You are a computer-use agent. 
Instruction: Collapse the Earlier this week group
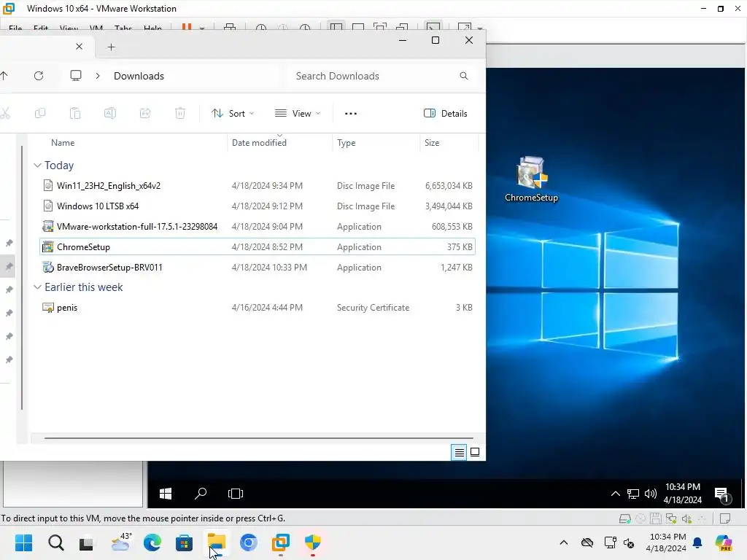[x=37, y=287]
